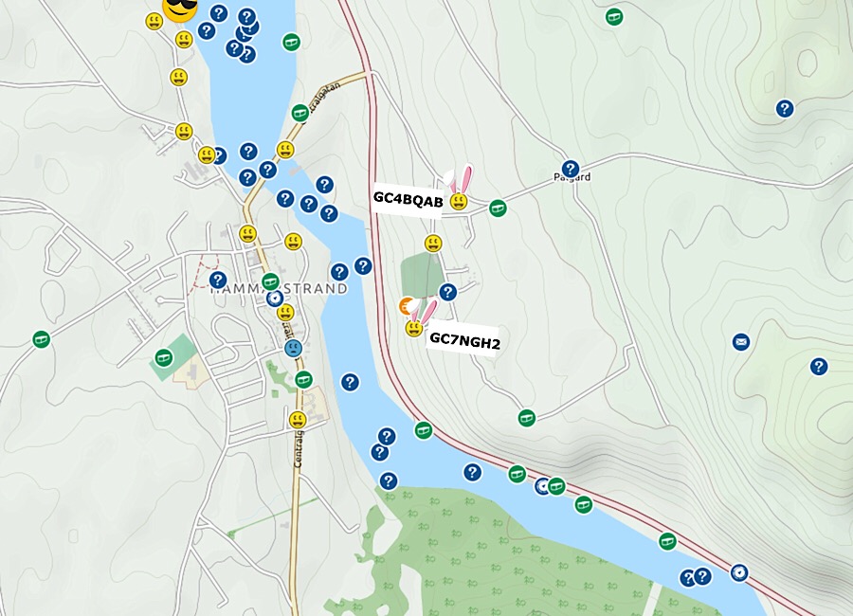Open the bunny-eared smiley beside GC4BQAB

[459, 200]
